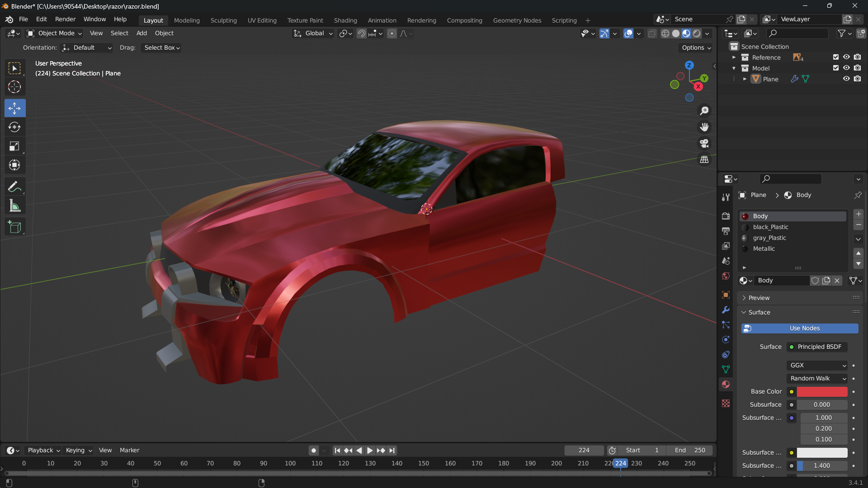Viewport: 868px width, 488px height.
Task: Select the black_Plastic material slot
Action: [x=770, y=227]
